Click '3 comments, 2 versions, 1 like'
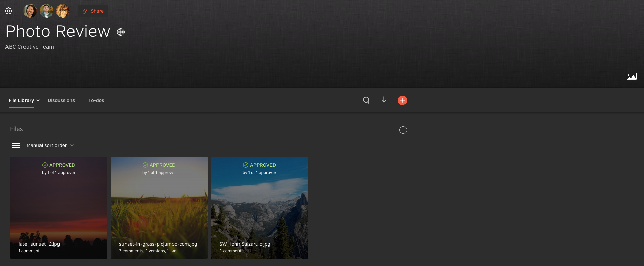The width and height of the screenshot is (644, 266). click(x=148, y=251)
